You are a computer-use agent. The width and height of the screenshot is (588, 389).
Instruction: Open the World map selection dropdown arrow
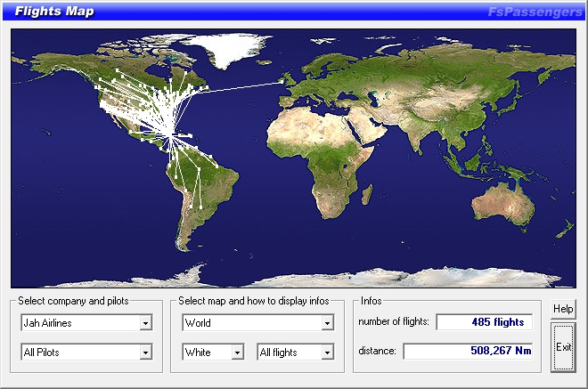coord(328,323)
